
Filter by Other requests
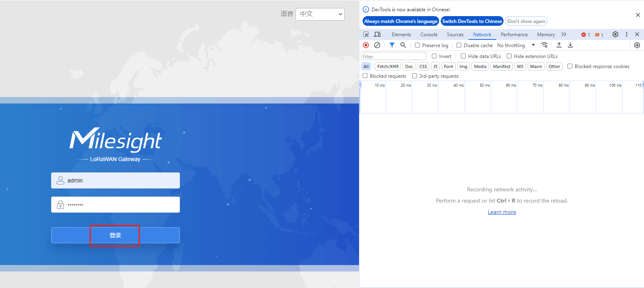coord(554,66)
